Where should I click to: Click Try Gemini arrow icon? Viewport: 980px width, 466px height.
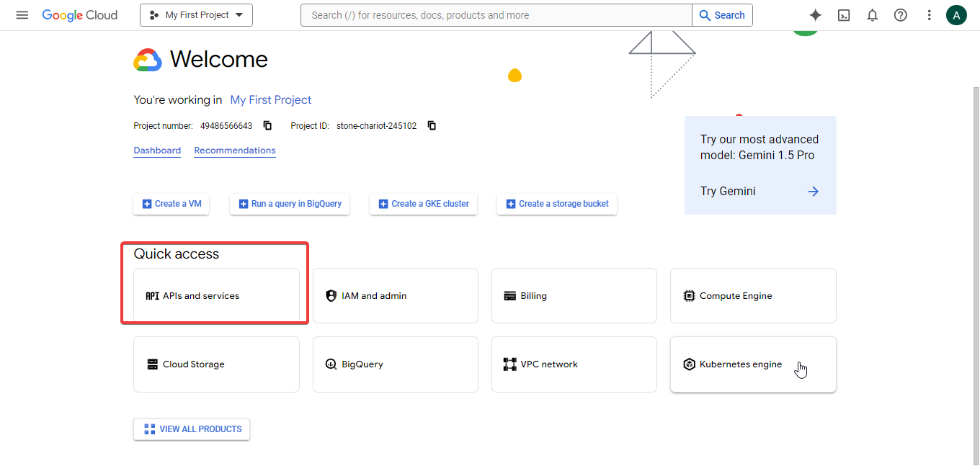pos(813,192)
